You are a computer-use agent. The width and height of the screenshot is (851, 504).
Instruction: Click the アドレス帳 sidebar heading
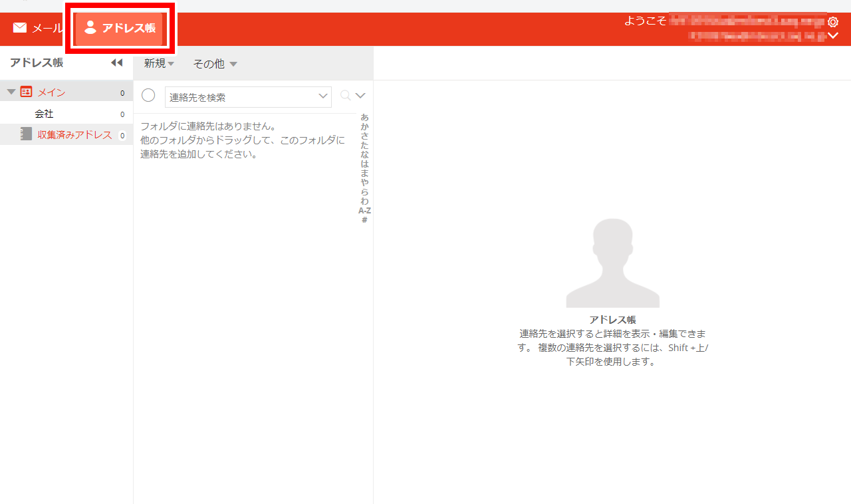37,63
